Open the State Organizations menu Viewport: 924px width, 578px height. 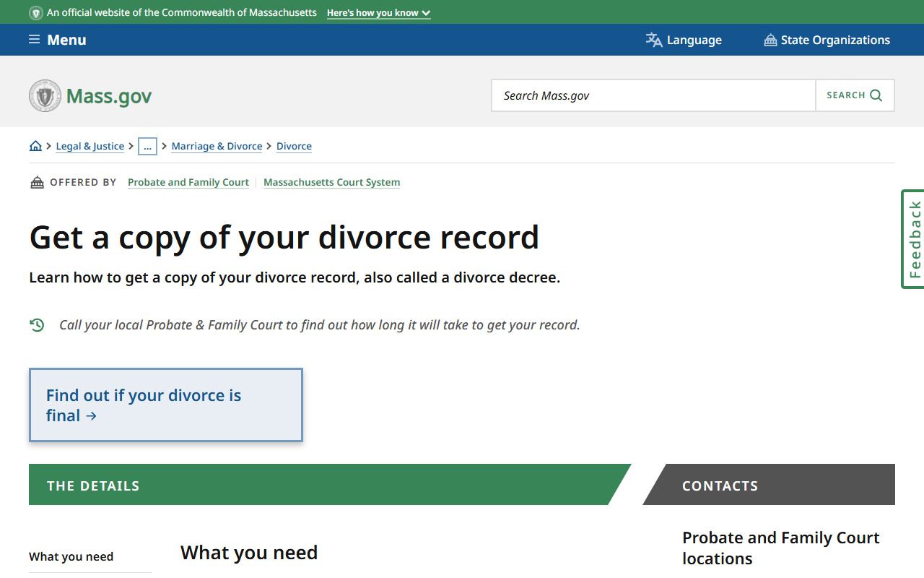coord(827,40)
